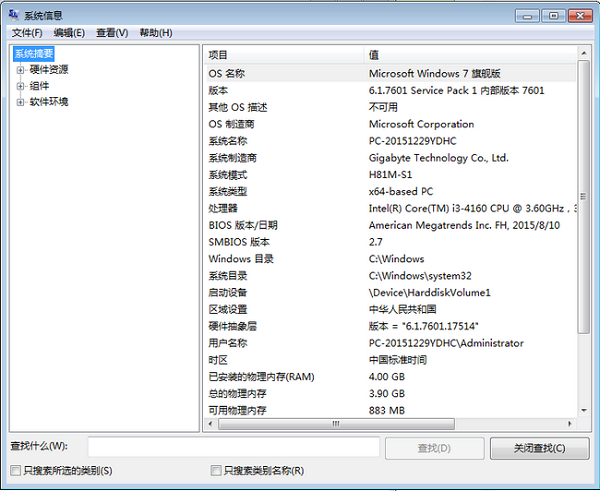Enable 只搜索所选的类别(S) checkbox
Viewport: 600px width, 491px height.
(x=16, y=470)
